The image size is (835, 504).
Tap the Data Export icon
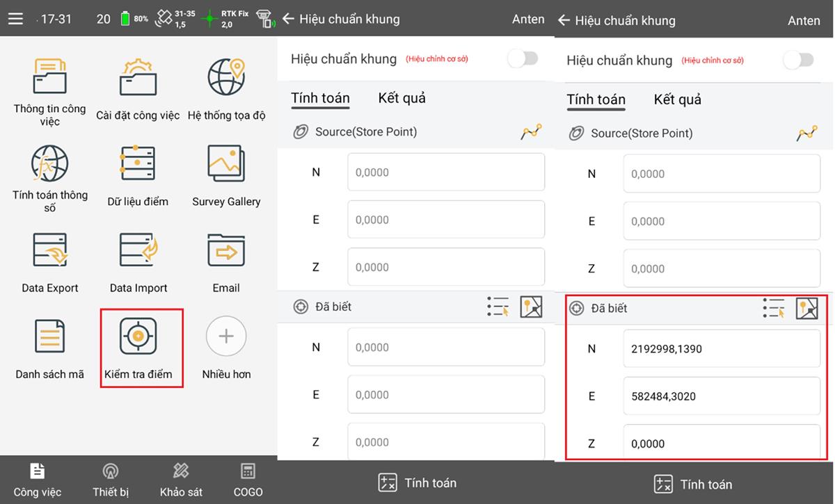click(x=49, y=250)
